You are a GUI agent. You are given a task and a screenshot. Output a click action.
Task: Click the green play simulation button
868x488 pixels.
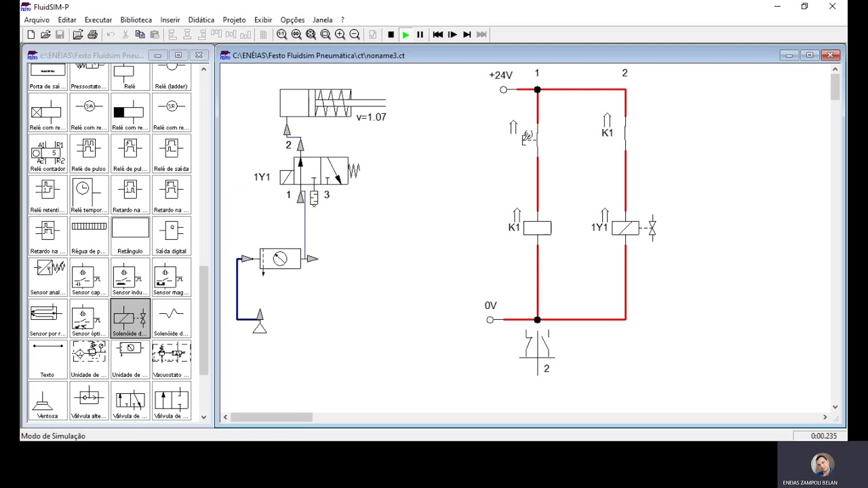(x=406, y=35)
